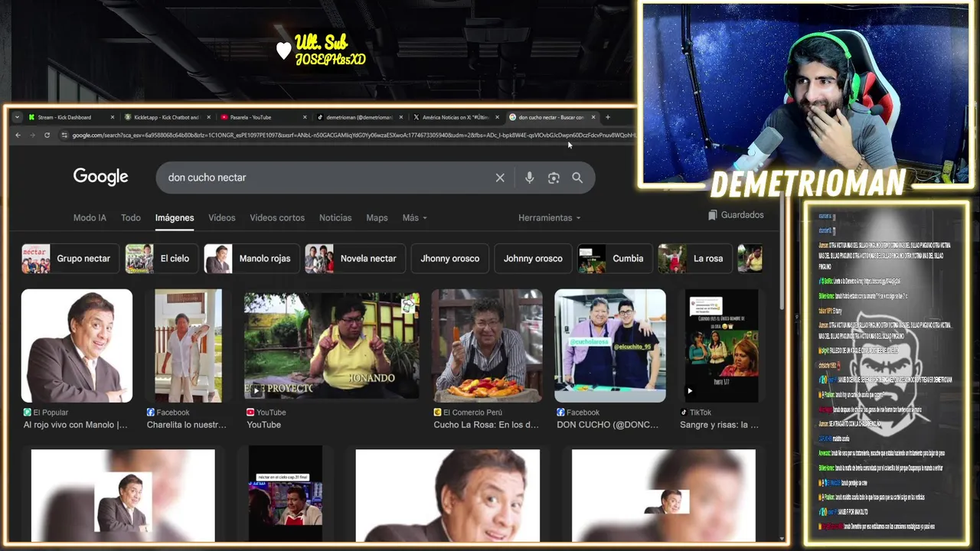Select the Imágenes results tab
The width and height of the screenshot is (980, 551).
pos(175,218)
